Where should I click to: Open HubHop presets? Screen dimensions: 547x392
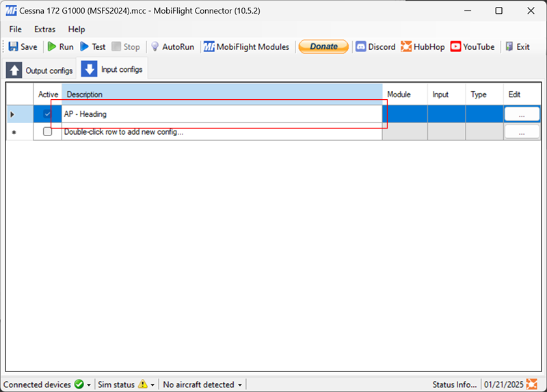pos(423,47)
